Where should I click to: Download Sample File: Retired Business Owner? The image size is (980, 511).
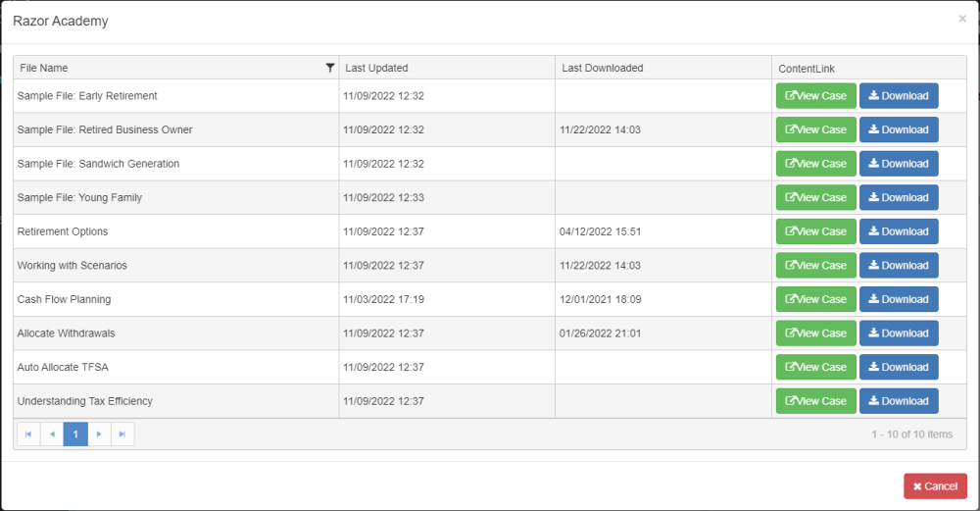[x=899, y=129]
